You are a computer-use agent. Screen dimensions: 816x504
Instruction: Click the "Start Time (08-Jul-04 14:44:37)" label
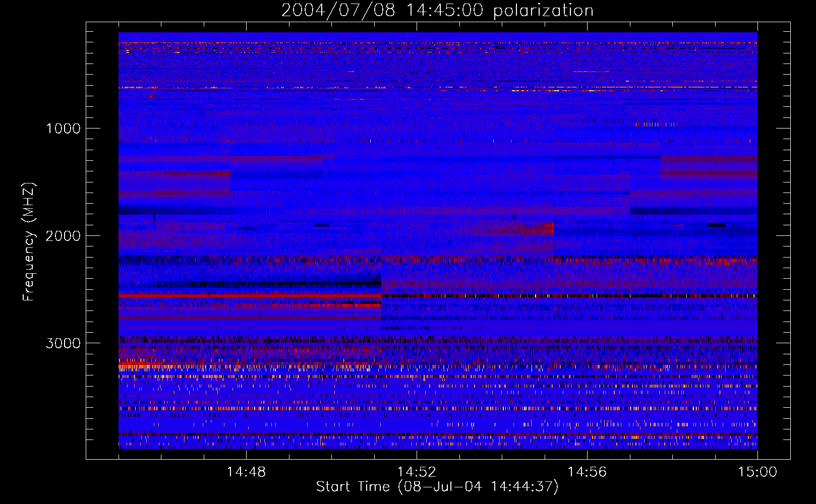click(437, 487)
